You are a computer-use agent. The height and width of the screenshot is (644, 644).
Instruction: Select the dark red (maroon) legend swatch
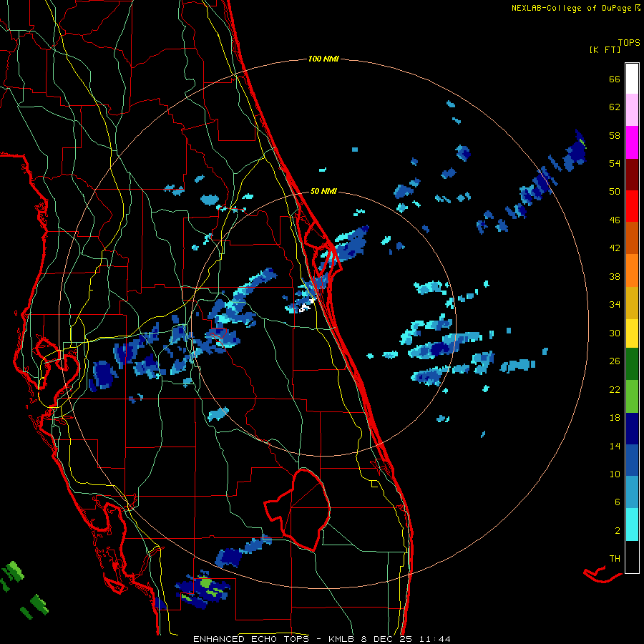pos(632,174)
